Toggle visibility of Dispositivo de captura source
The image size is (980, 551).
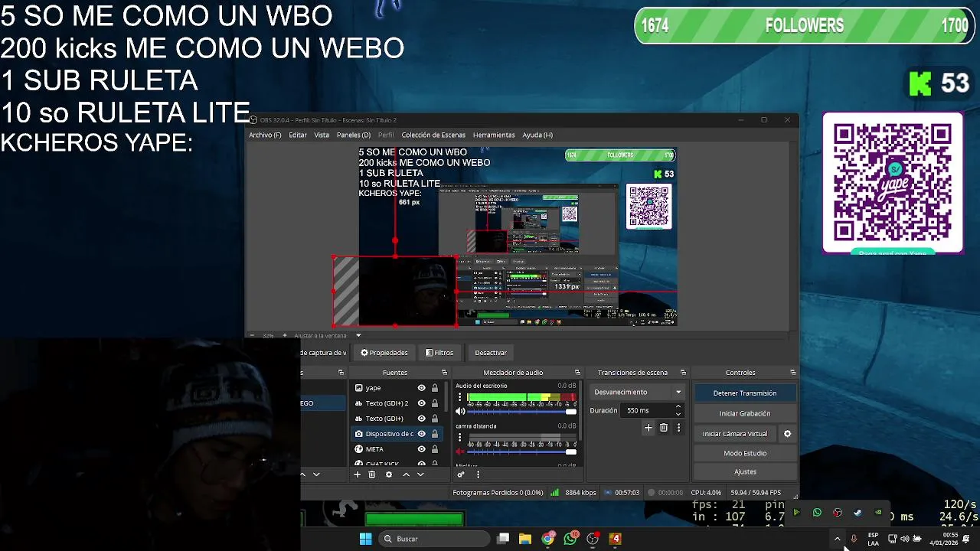point(421,434)
